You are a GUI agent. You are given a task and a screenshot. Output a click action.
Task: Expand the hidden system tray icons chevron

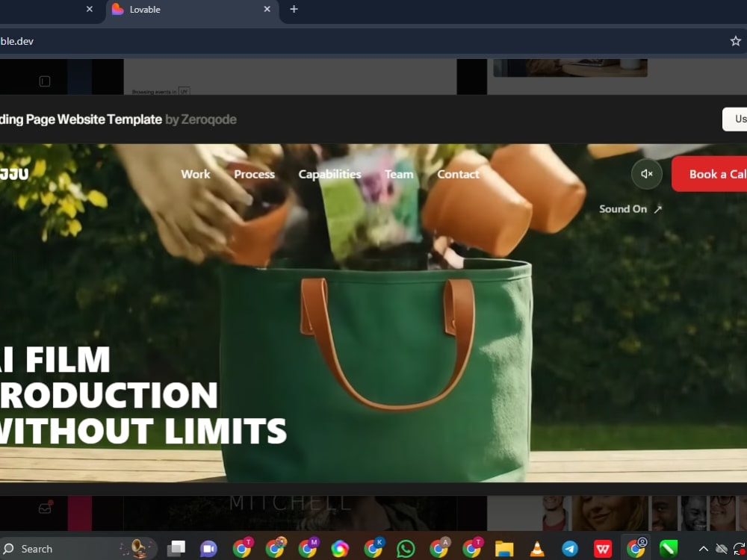click(x=703, y=549)
